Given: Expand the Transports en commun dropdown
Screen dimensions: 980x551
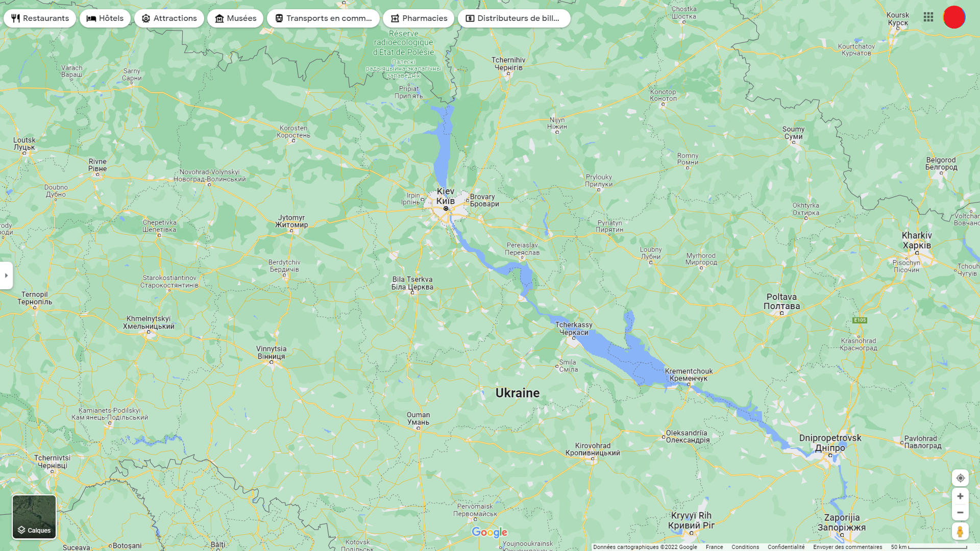Looking at the screenshot, I should 323,18.
